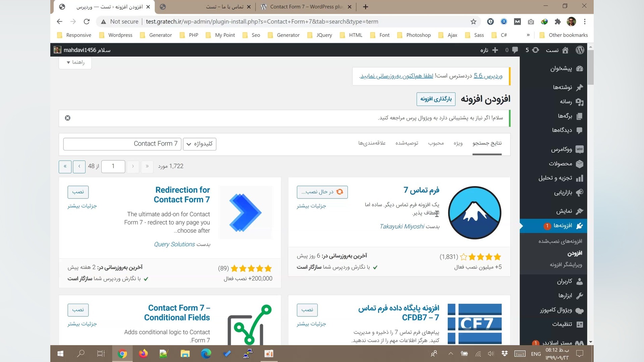Click the Contact Form 7 mountain plugin icon
Screen dimensions: 644x362
[x=475, y=213]
